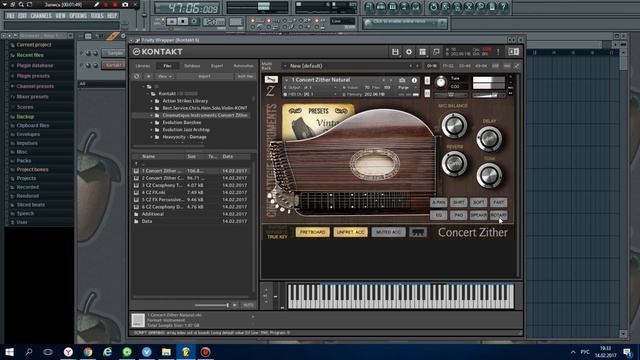The image size is (640, 360).
Task: Toggle the SHIFT button
Action: pos(458,202)
